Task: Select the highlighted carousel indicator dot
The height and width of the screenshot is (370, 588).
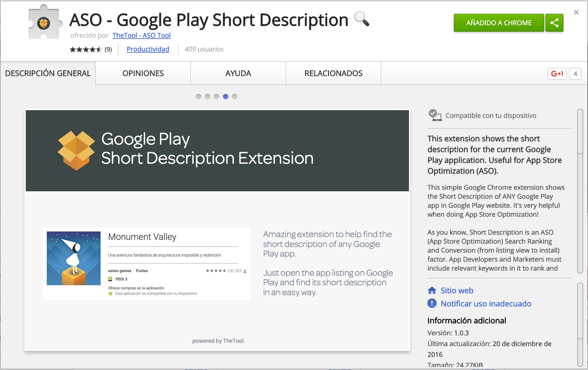Action: (x=225, y=96)
